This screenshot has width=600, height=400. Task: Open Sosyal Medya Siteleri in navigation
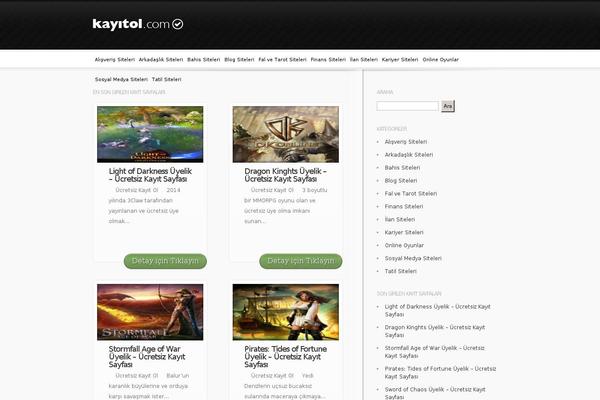(x=121, y=80)
